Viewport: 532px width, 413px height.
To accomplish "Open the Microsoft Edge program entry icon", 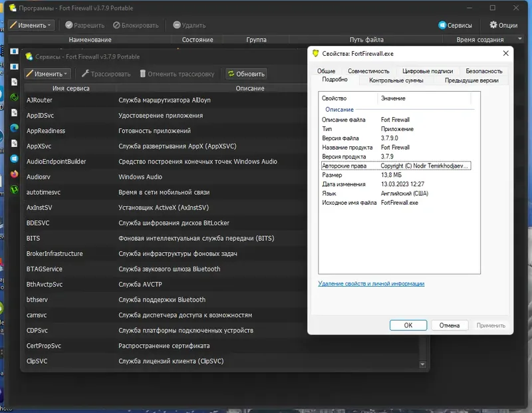I will [x=14, y=128].
